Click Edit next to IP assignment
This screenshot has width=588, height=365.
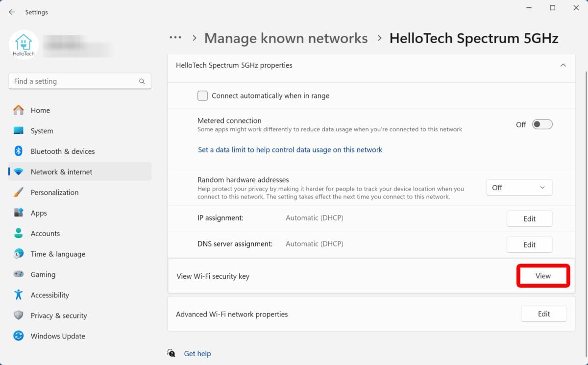529,219
